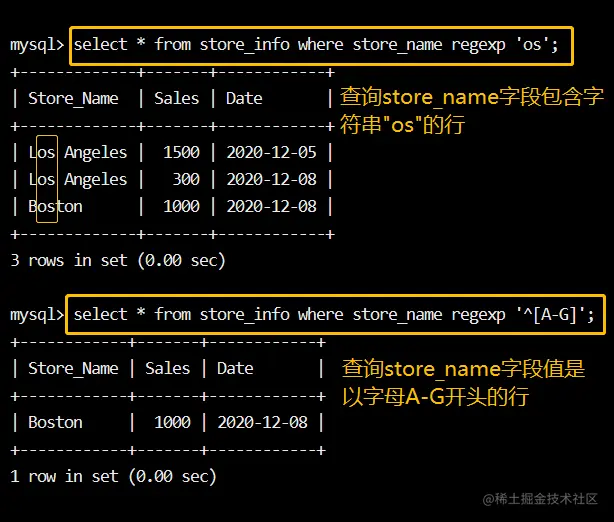614x522 pixels.
Task: Click Boston in the three-row result table
Action: tap(55, 206)
